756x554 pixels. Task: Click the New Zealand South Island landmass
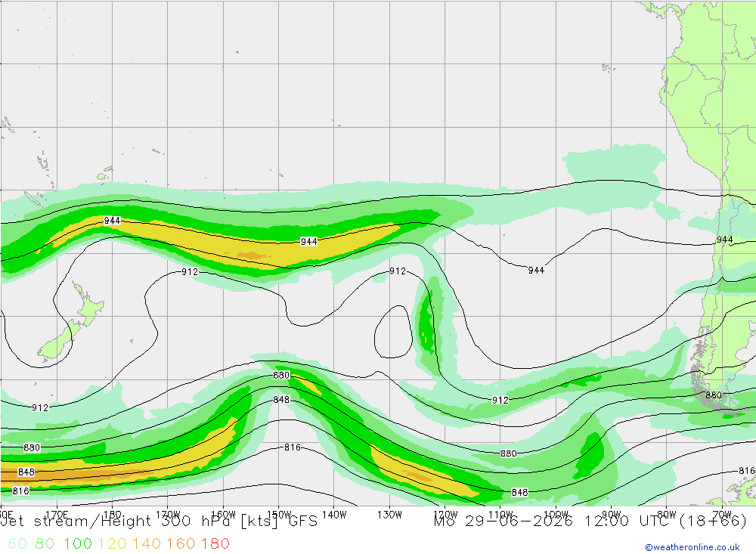pos(58,340)
